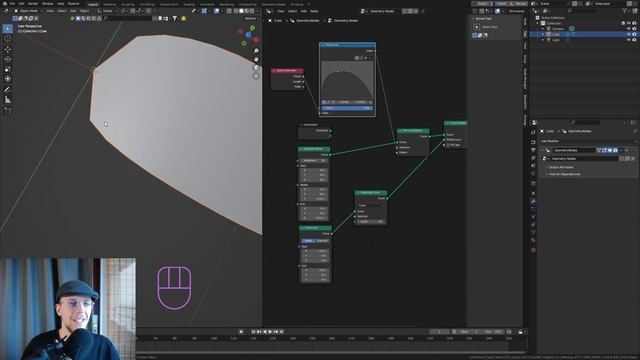Open the File menu
This screenshot has width=640, height=360.
coord(12,4)
